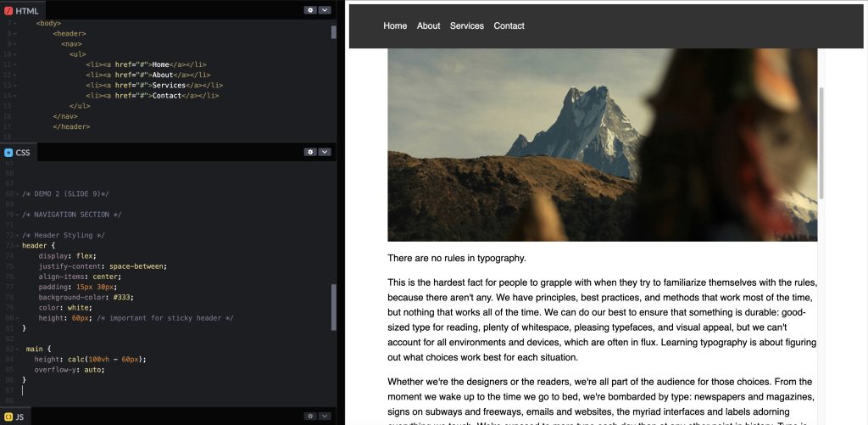Select the CSS editor tab
Image resolution: width=868 pixels, height=425 pixels.
(19, 153)
